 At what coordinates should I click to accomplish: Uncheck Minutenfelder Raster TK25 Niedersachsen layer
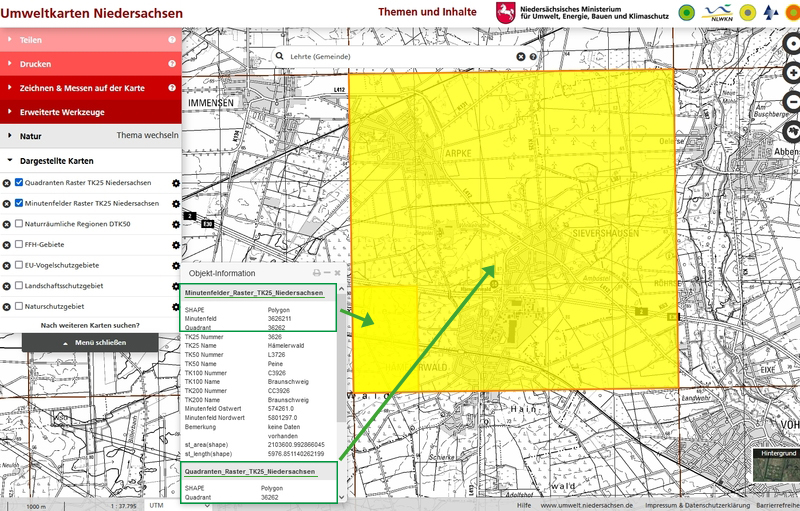coord(19,203)
